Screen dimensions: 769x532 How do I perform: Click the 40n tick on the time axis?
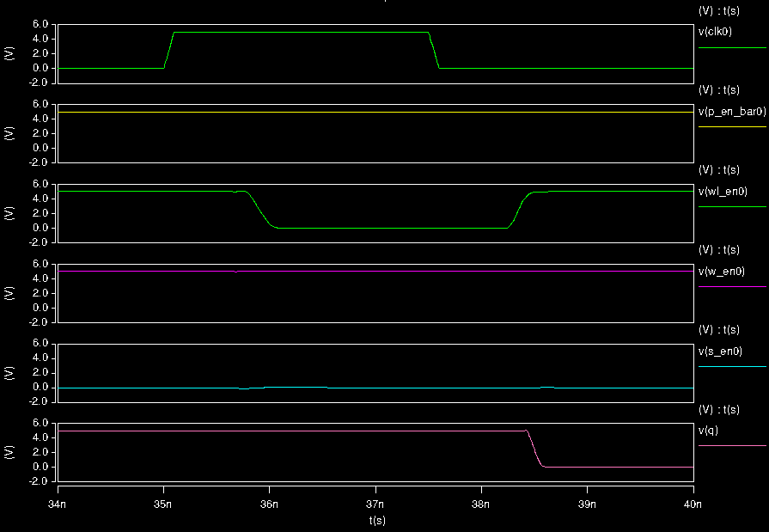pyautogui.click(x=693, y=504)
